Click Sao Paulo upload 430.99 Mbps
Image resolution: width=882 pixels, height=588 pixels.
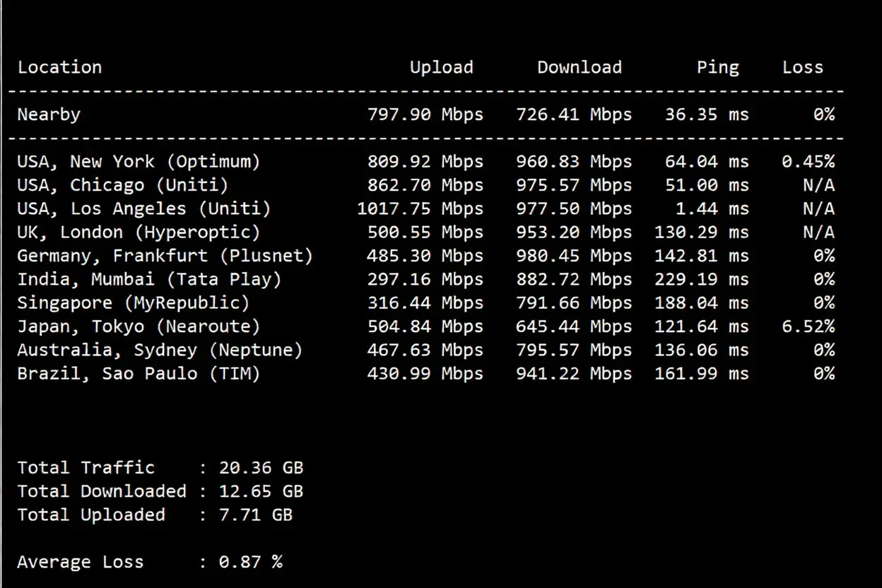point(425,374)
